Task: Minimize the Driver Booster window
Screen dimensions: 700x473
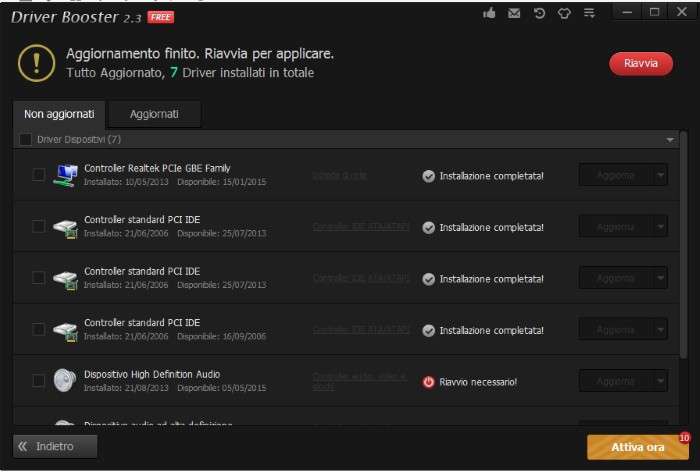Action: coord(627,12)
